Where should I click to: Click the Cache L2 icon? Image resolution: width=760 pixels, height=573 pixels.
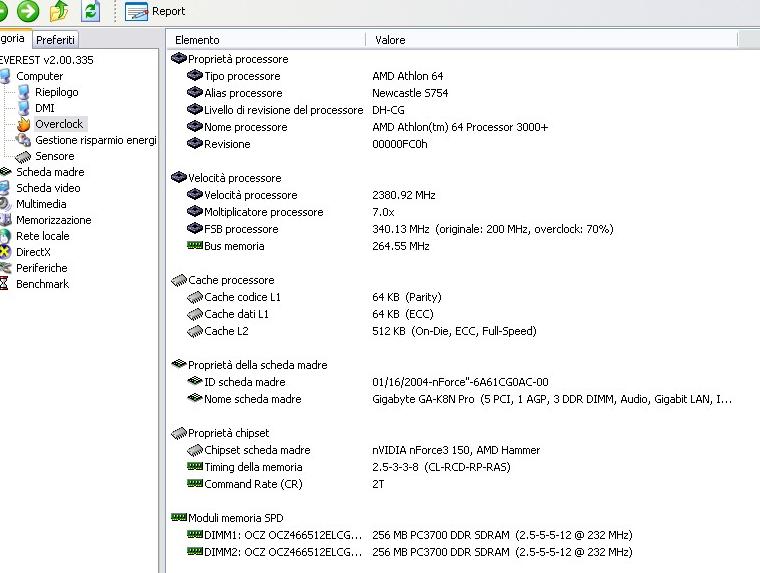pyautogui.click(x=195, y=331)
